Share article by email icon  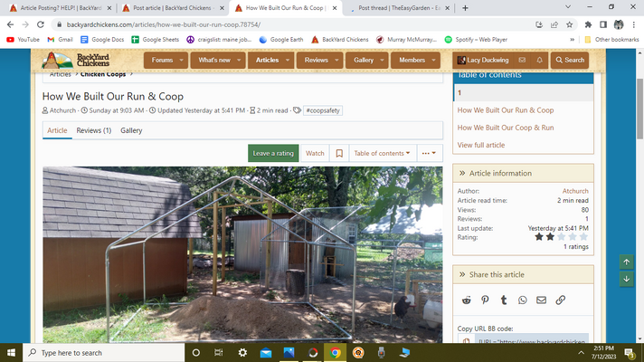(x=541, y=300)
